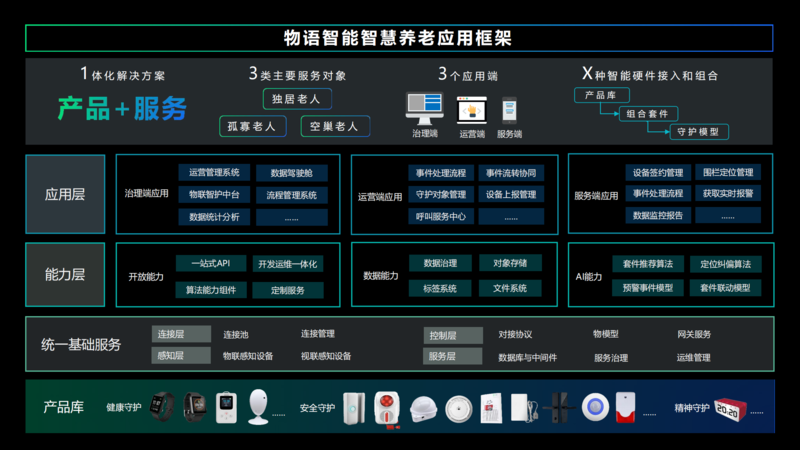Viewport: 800px width, 450px height.
Task: Click the 一站式API capability box
Action: [x=211, y=263]
